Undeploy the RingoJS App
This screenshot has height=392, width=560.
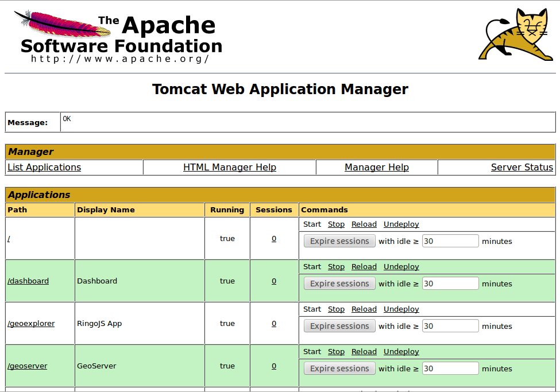pyautogui.click(x=401, y=309)
